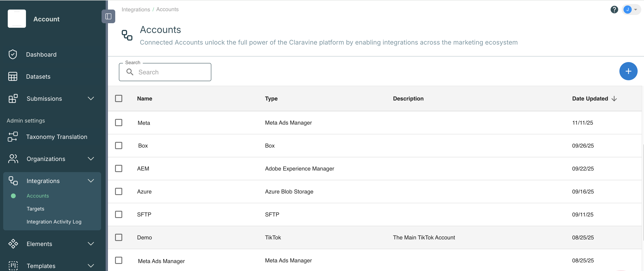Check the SFTP row checkbox
The image size is (644, 271).
tap(119, 214)
